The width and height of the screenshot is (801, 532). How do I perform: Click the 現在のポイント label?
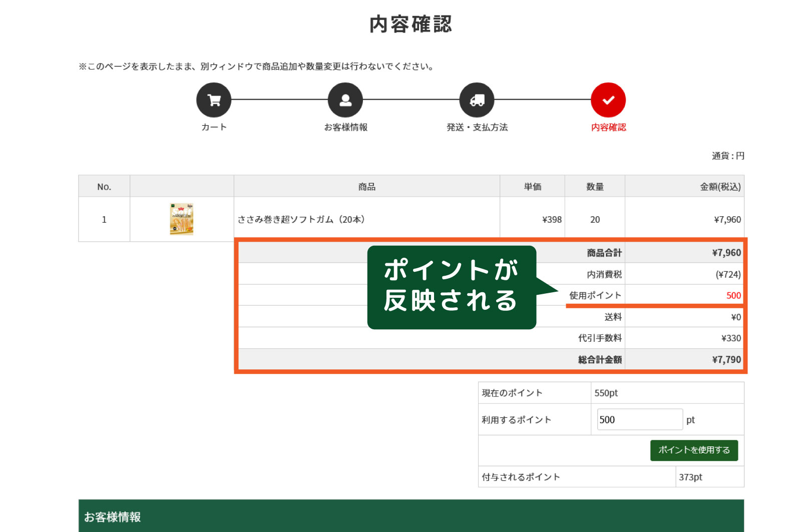pyautogui.click(x=512, y=393)
